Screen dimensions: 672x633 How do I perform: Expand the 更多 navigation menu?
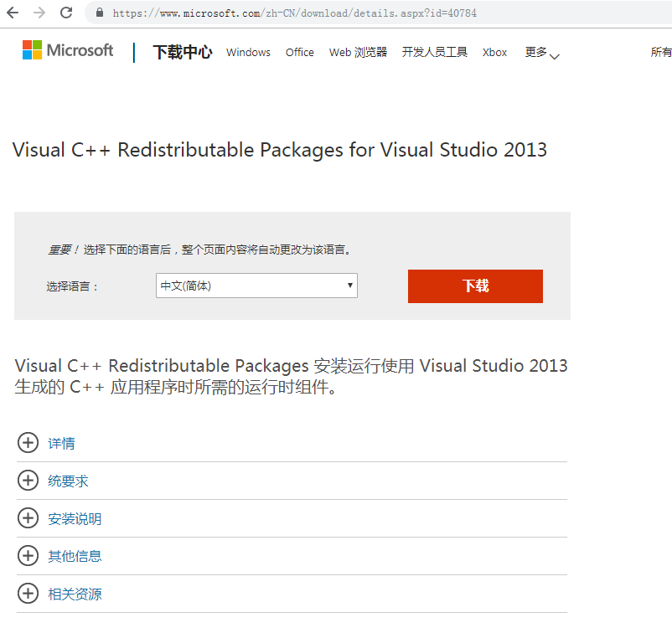(x=541, y=52)
